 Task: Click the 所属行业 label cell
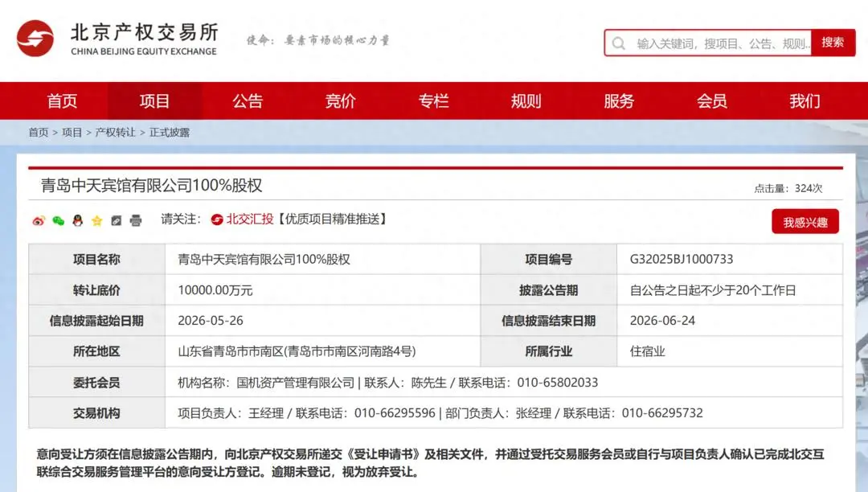549,351
